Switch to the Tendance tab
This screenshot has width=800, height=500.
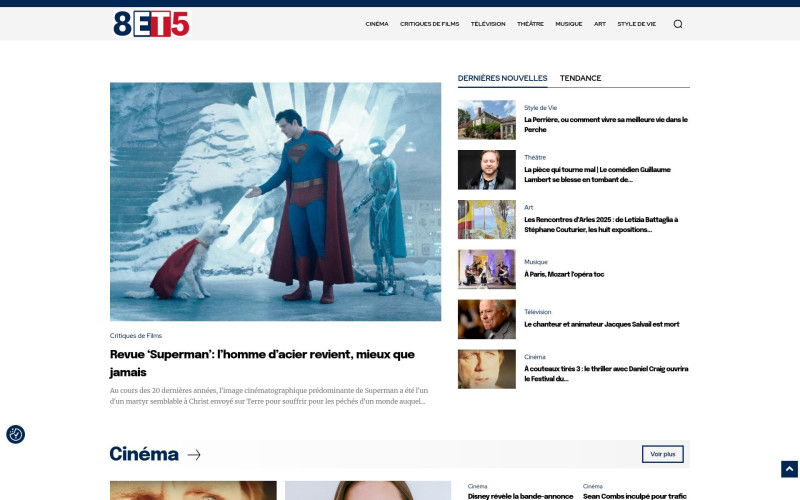click(x=580, y=78)
